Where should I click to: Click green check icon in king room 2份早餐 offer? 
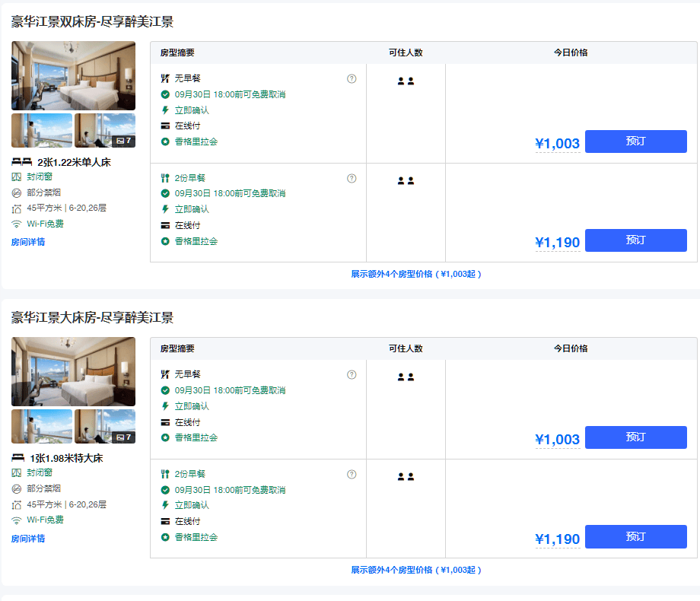click(x=165, y=490)
